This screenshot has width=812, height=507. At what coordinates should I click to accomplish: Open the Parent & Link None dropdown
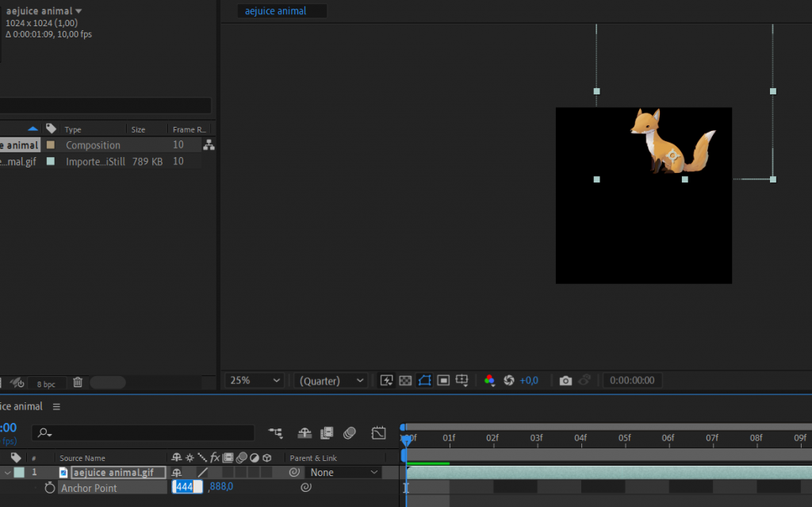pyautogui.click(x=343, y=471)
